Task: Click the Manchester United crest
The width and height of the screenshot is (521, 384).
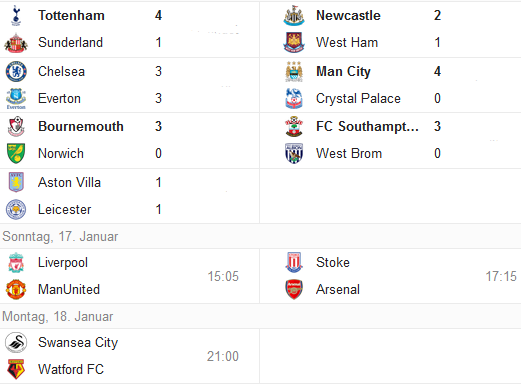Action: 16,289
